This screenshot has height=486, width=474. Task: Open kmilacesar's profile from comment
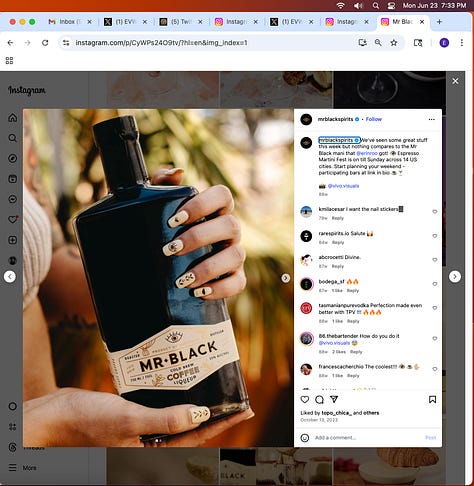pos(331,209)
